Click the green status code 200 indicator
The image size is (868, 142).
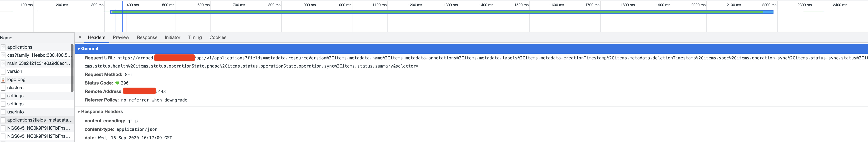pyautogui.click(x=117, y=83)
